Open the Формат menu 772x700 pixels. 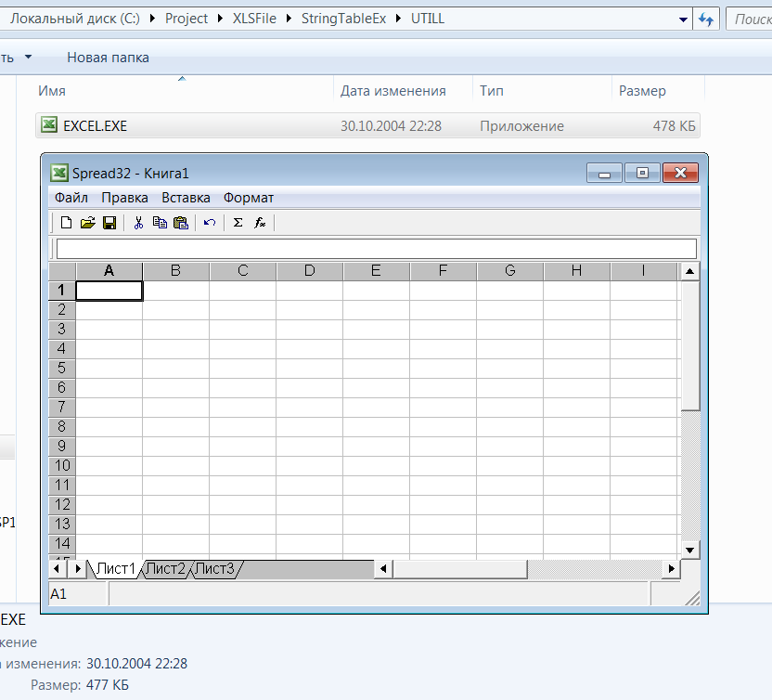pos(248,198)
